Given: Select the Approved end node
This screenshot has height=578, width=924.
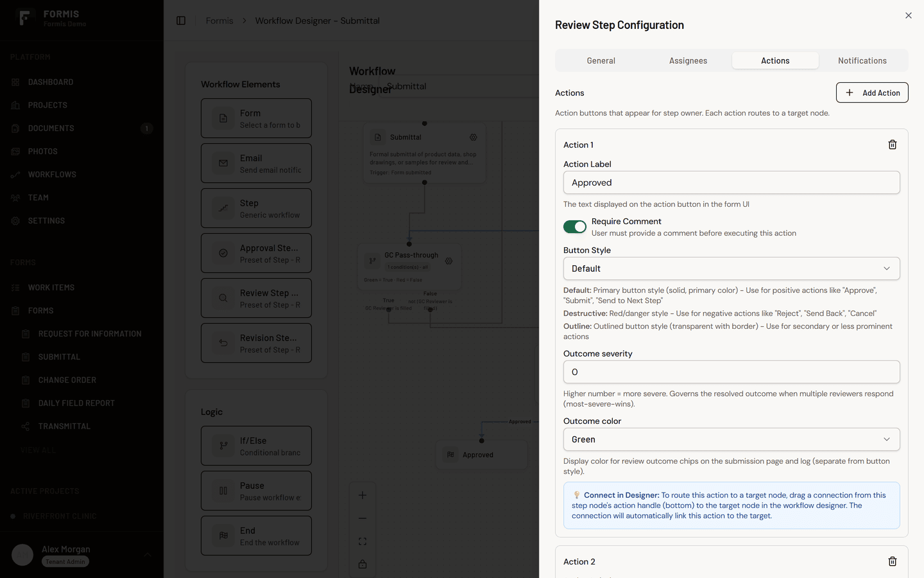Looking at the screenshot, I should pyautogui.click(x=482, y=455).
